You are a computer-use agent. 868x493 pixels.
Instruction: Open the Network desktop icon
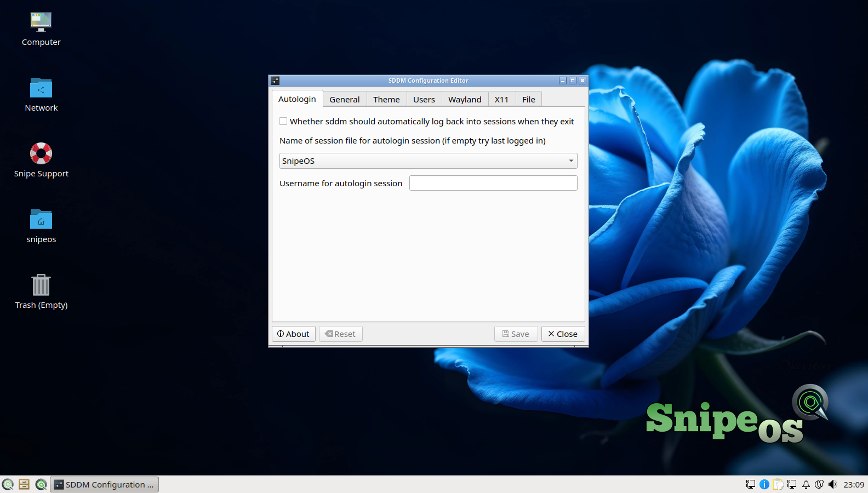click(41, 95)
